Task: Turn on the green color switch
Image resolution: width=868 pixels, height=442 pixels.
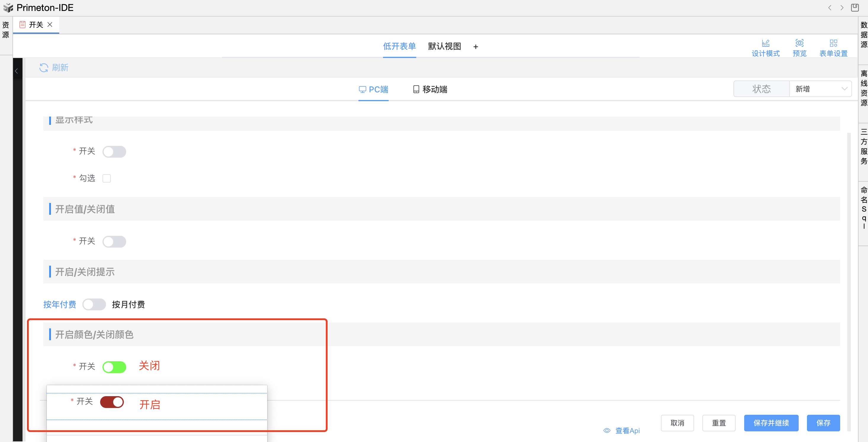Action: [114, 367]
